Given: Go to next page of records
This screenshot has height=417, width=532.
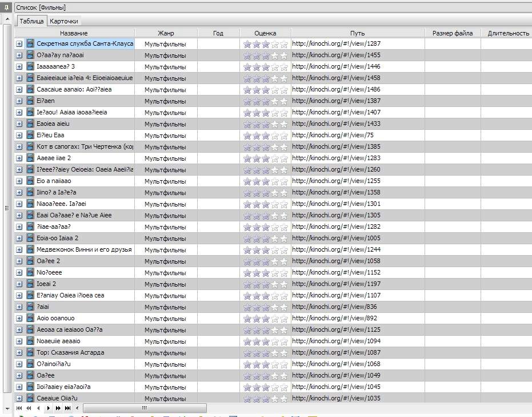Looking at the screenshot, I should click(58, 408).
